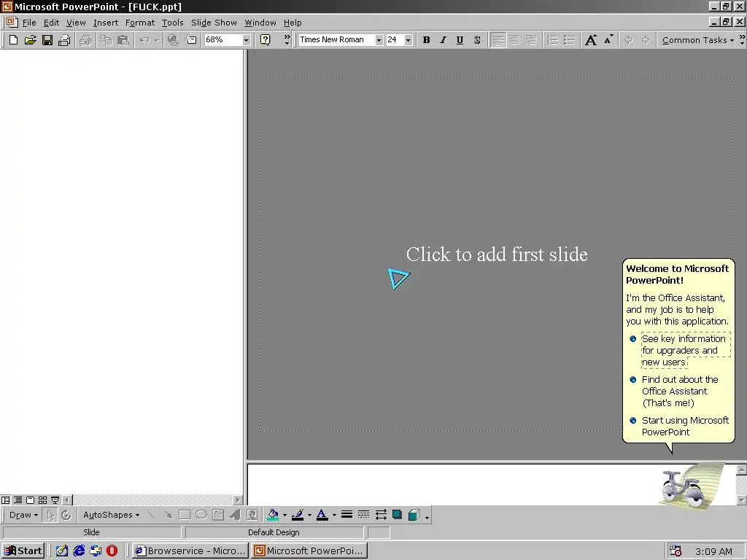Open the Dash Style icon
Viewport: 747px width, 560px height.
363,515
